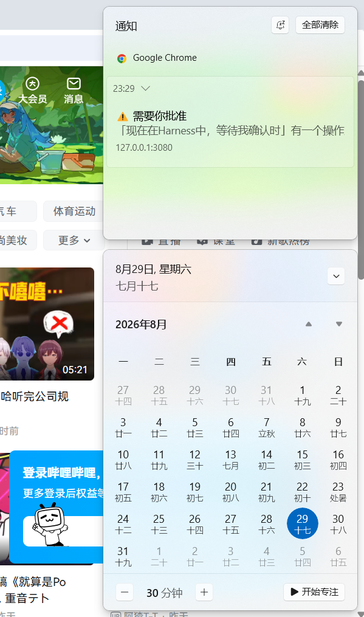The image size is (364, 617).
Task: Select highlighted August 29 十七
Action: click(302, 524)
